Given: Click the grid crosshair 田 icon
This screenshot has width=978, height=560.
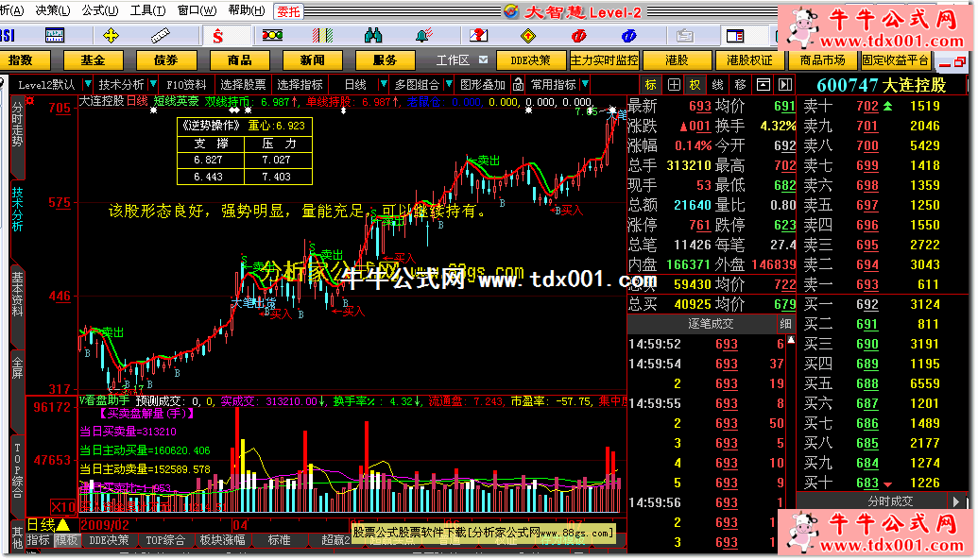Looking at the screenshot, I should [x=674, y=85].
